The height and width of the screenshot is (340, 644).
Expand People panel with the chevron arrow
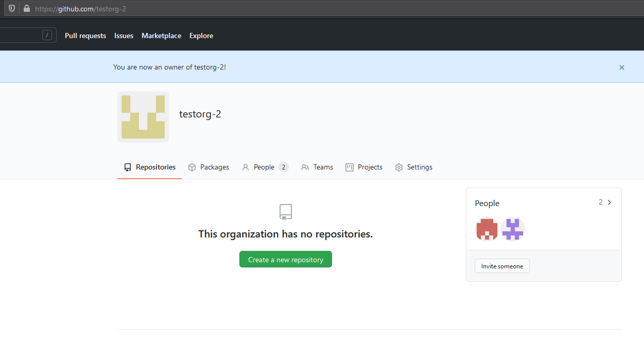click(x=610, y=202)
